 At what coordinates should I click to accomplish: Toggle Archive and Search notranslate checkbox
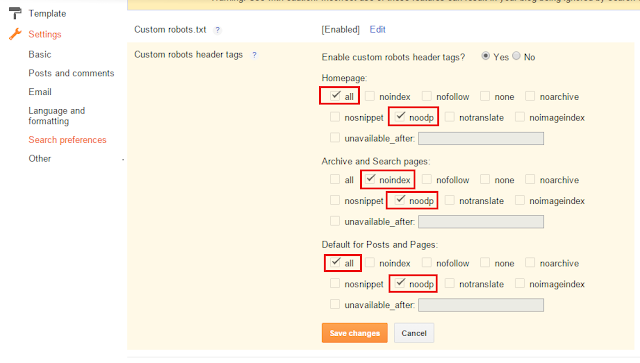(x=449, y=200)
